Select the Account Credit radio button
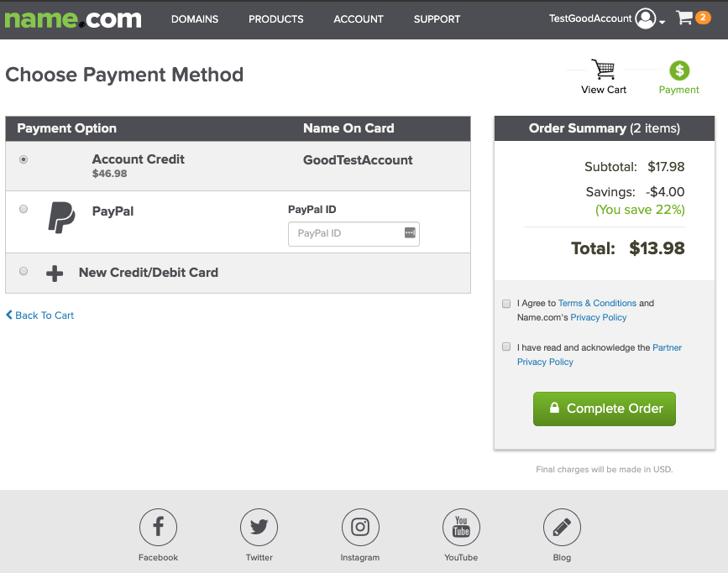 click(x=24, y=159)
